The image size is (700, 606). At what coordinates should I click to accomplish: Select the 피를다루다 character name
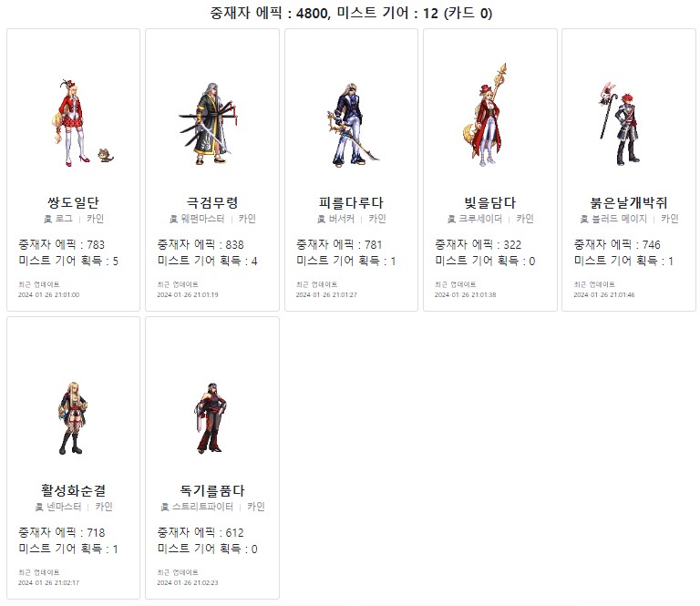coord(351,202)
